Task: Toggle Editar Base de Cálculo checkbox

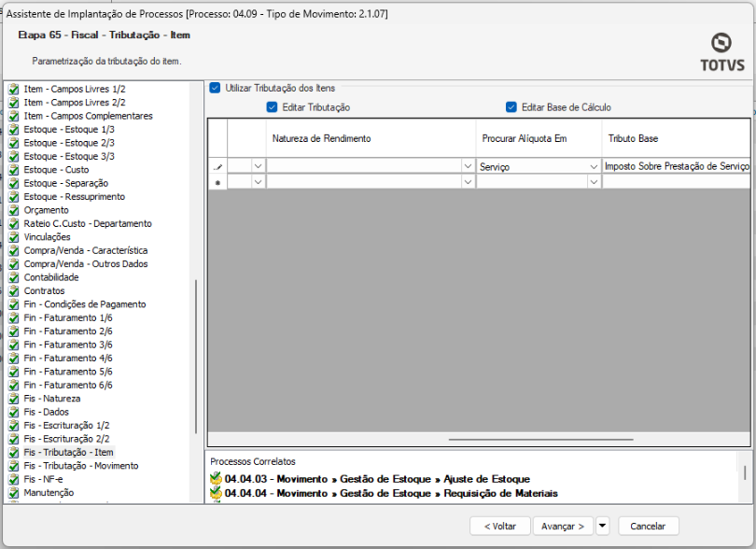Action: (x=511, y=107)
